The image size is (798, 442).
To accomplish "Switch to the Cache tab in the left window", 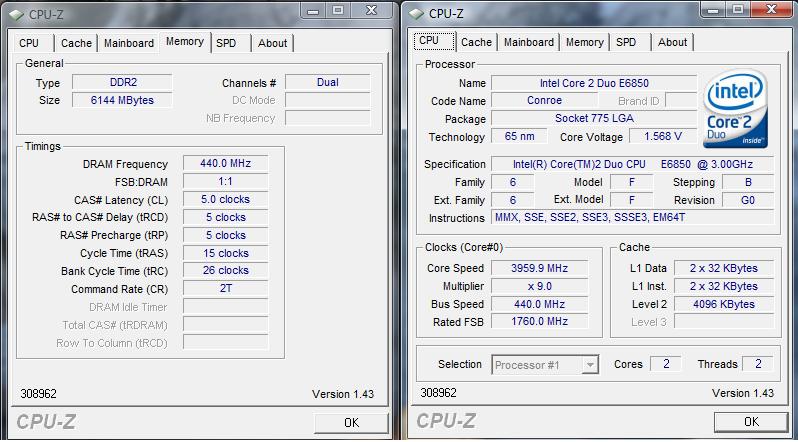I will point(76,43).
